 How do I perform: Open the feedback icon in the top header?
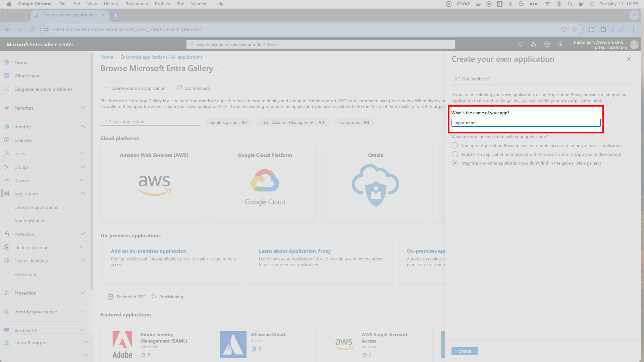pyautogui.click(x=560, y=44)
